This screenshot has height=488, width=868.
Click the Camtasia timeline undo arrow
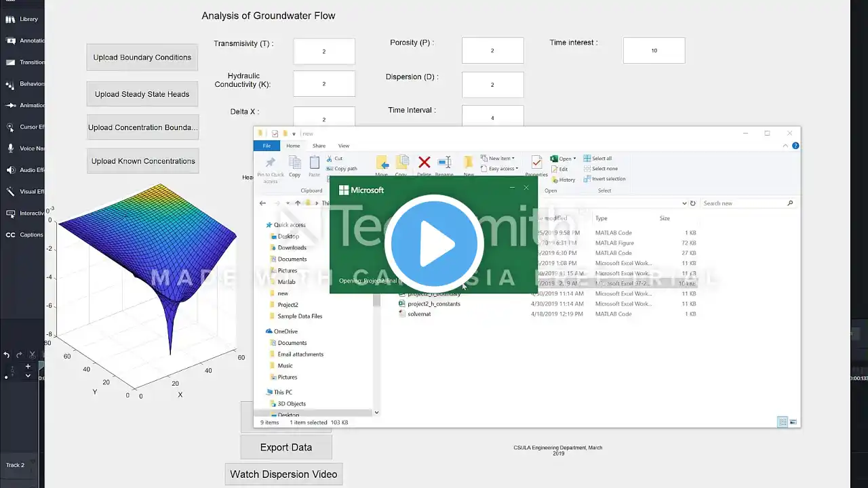7,354
